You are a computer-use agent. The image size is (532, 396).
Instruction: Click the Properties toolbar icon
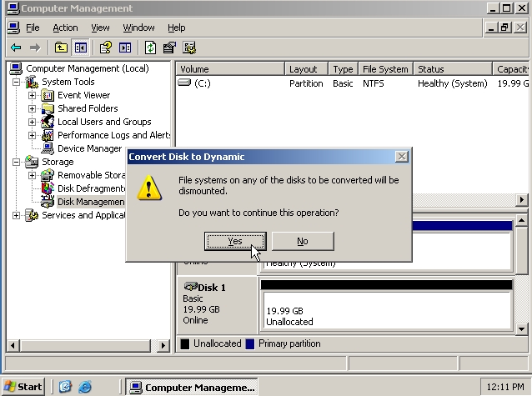[169, 48]
